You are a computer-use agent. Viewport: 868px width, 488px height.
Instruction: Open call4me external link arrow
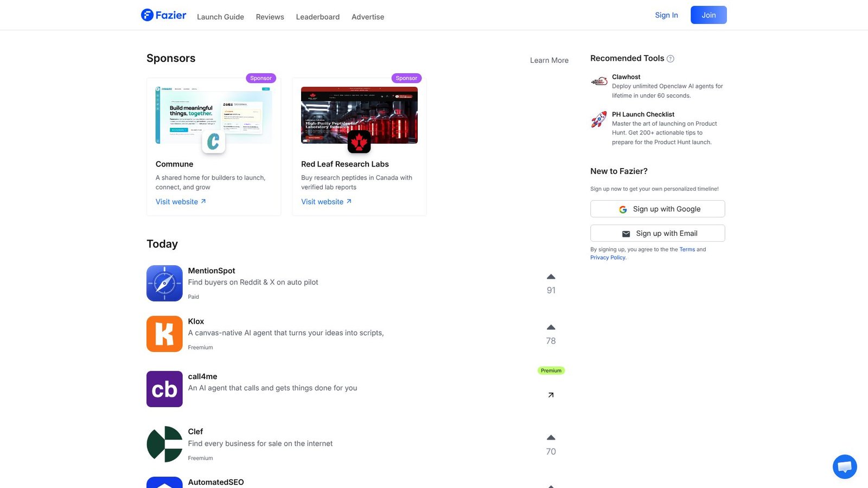tap(551, 395)
